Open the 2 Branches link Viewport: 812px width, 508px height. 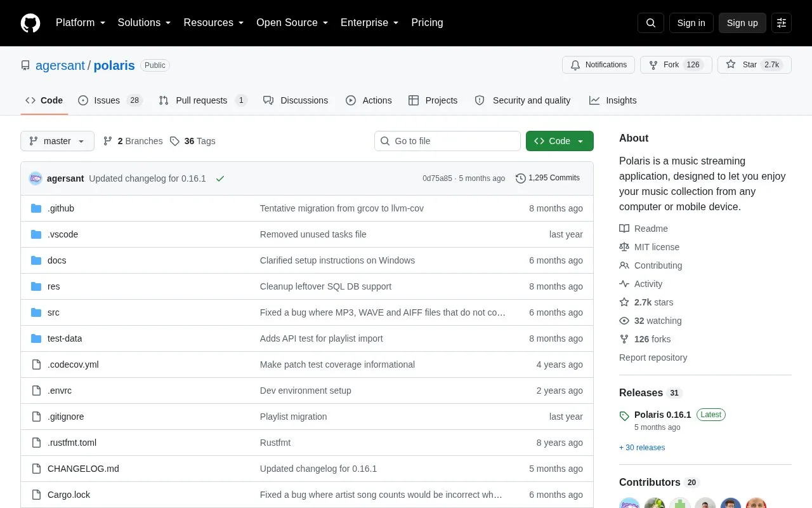tap(133, 141)
